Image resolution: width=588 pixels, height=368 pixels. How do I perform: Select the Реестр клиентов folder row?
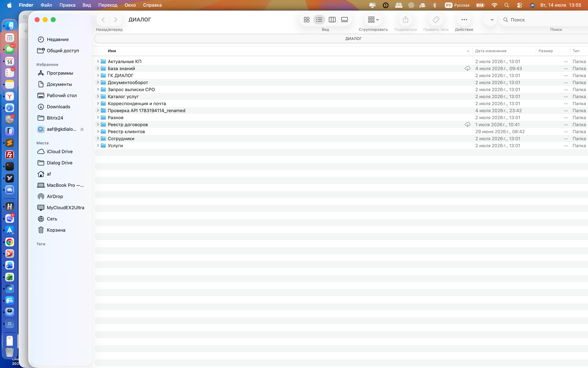click(x=341, y=132)
